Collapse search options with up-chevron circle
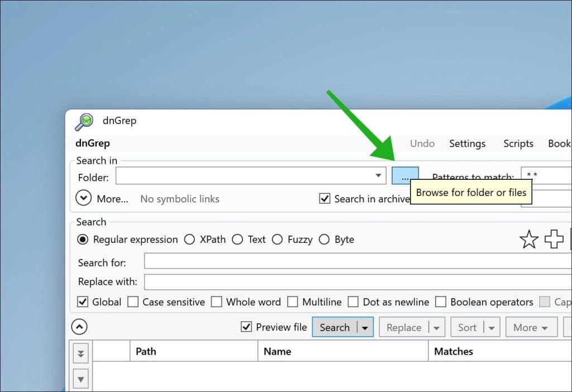 tap(79, 327)
